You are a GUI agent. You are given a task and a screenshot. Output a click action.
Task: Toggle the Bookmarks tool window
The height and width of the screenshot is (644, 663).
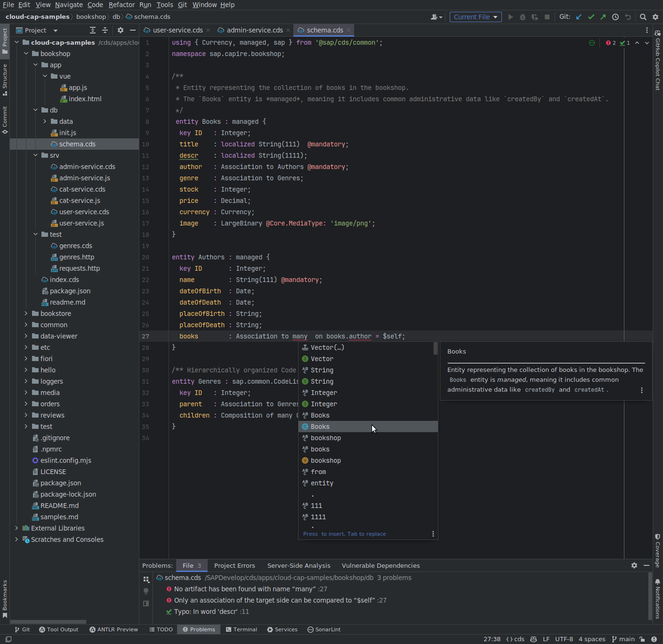5,599
